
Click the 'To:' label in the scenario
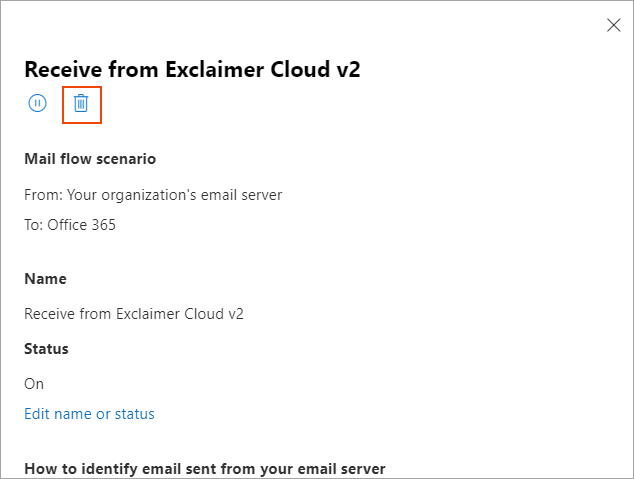[33, 225]
